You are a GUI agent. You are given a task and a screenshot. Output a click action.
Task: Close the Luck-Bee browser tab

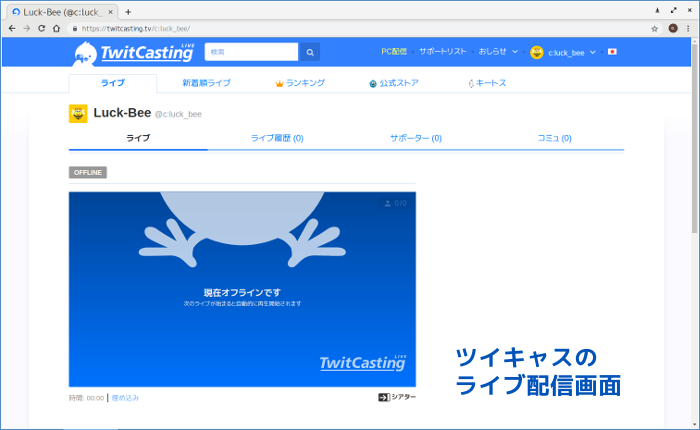(x=110, y=12)
